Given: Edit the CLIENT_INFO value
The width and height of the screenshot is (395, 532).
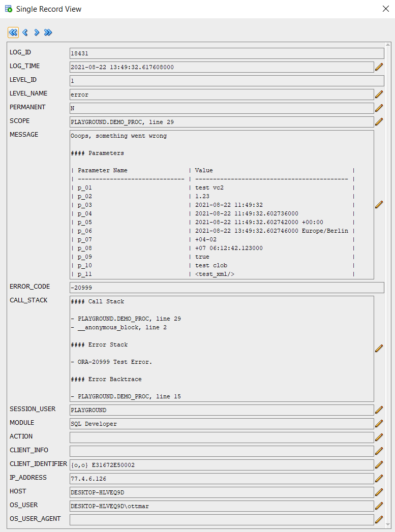Looking at the screenshot, I should pyautogui.click(x=379, y=451).
